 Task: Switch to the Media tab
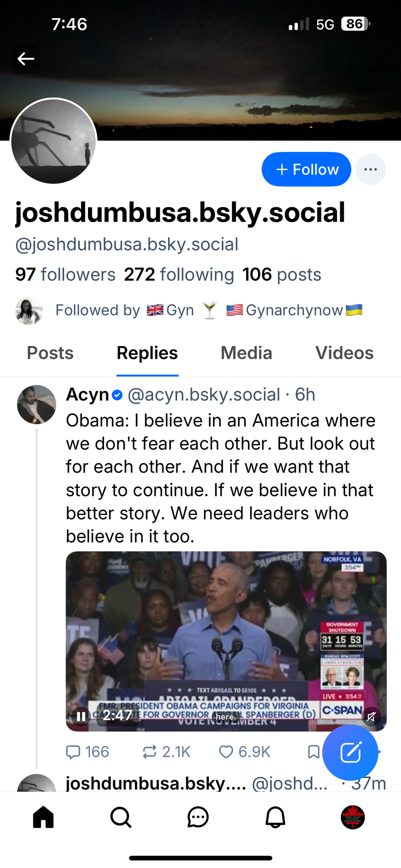[246, 353]
